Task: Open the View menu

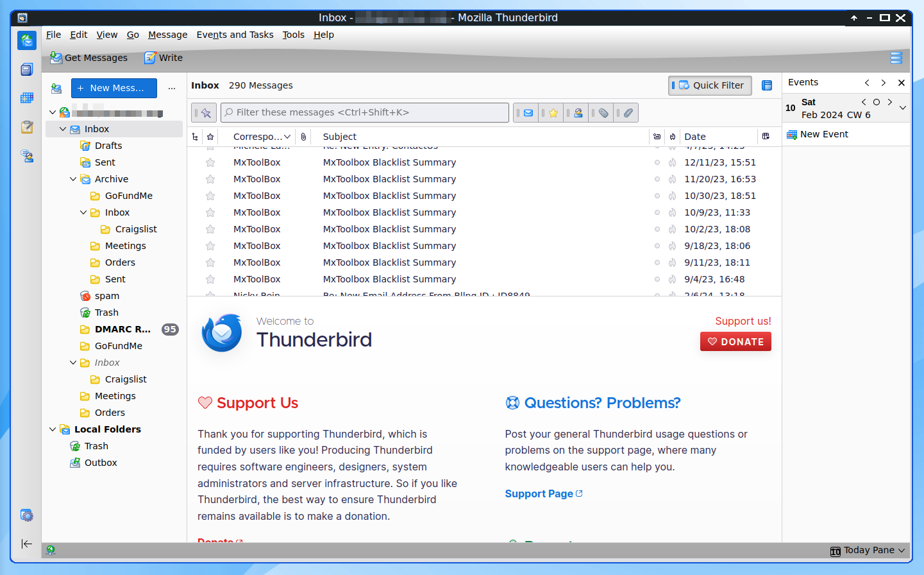Action: tap(107, 35)
